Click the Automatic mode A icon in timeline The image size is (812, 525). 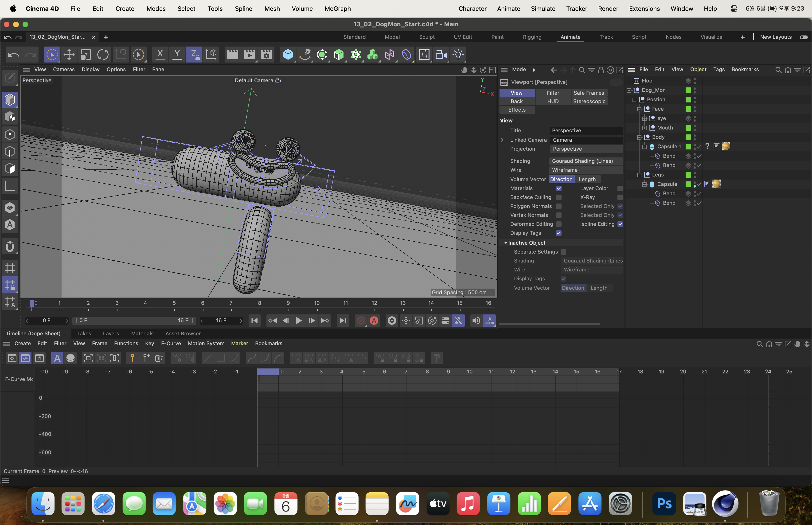point(57,358)
